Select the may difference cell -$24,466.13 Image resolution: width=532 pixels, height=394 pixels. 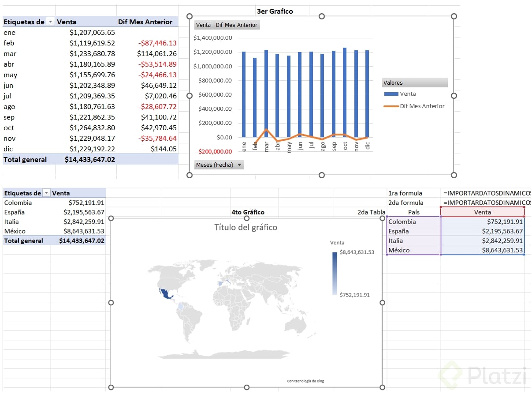(147, 75)
